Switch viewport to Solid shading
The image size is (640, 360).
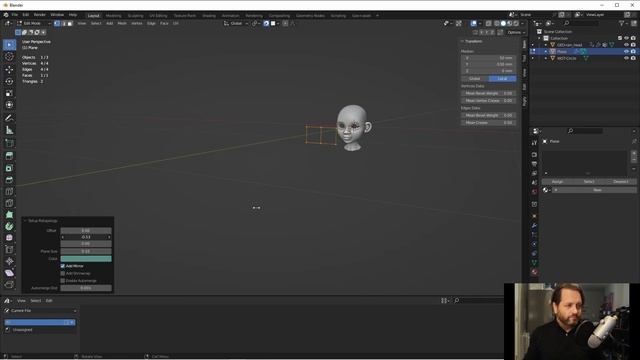click(x=503, y=23)
